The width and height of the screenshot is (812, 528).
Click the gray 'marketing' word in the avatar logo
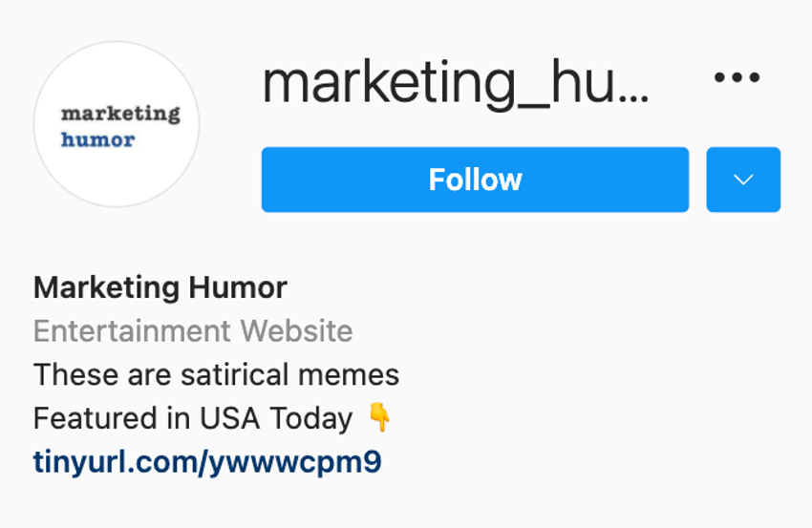pyautogui.click(x=120, y=115)
